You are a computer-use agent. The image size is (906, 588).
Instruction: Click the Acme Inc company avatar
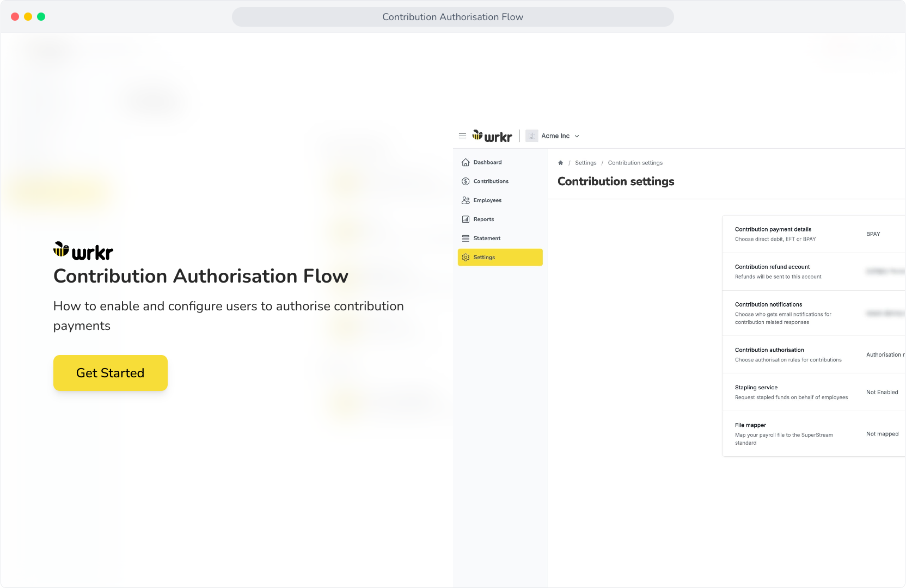(532, 136)
